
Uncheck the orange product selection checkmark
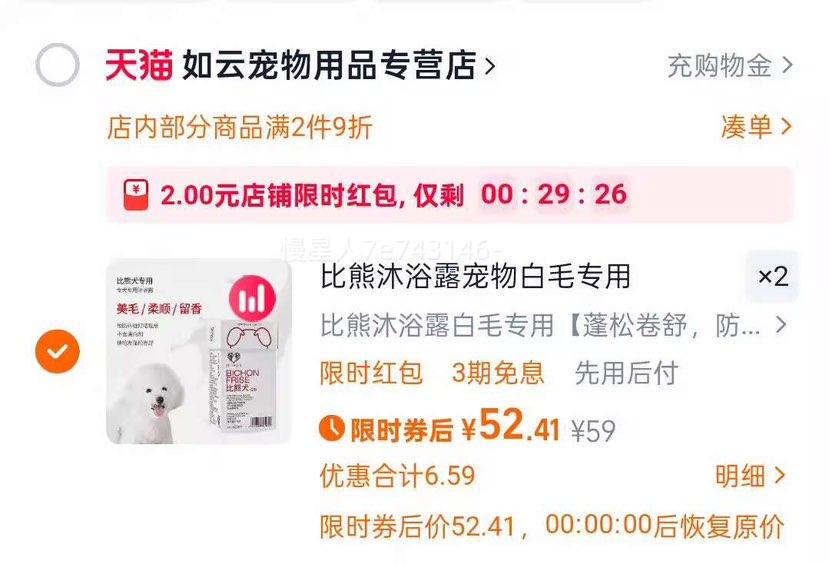pos(58,352)
